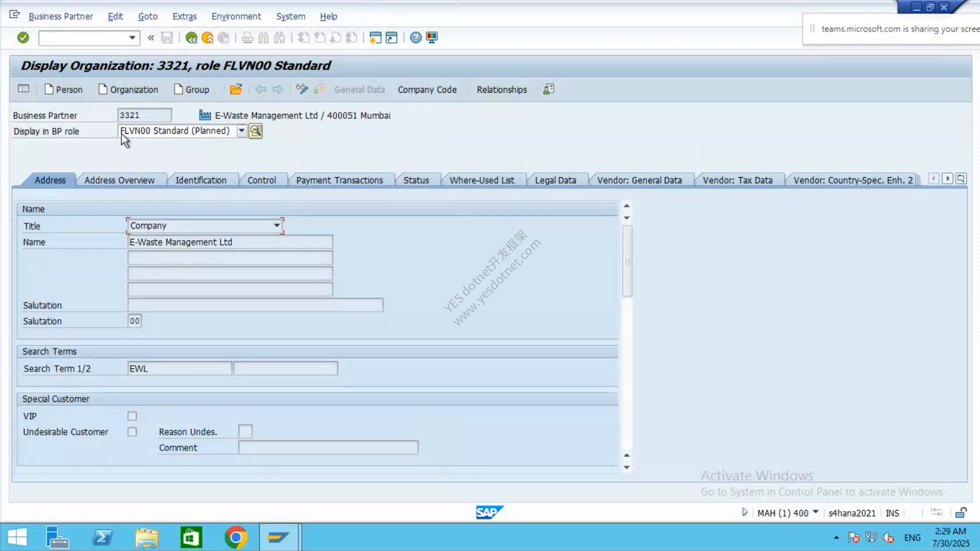The width and height of the screenshot is (980, 551).
Task: Open the Extras menu
Action: coord(184,16)
